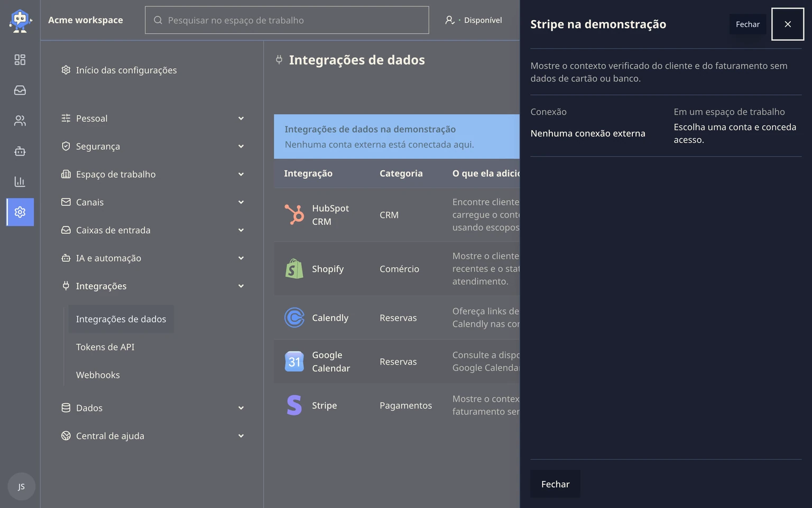Click the Integração column header
This screenshot has height=508, width=812.
coord(308,174)
